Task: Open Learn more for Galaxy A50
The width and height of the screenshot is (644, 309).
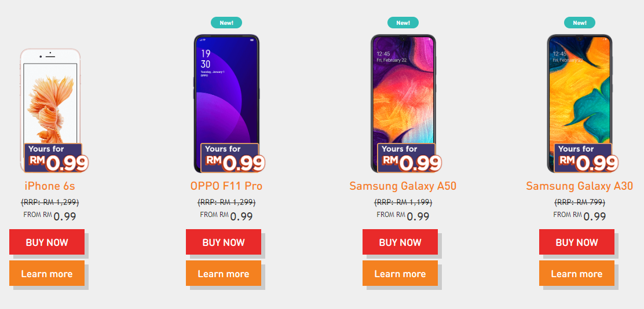Action: 400,273
